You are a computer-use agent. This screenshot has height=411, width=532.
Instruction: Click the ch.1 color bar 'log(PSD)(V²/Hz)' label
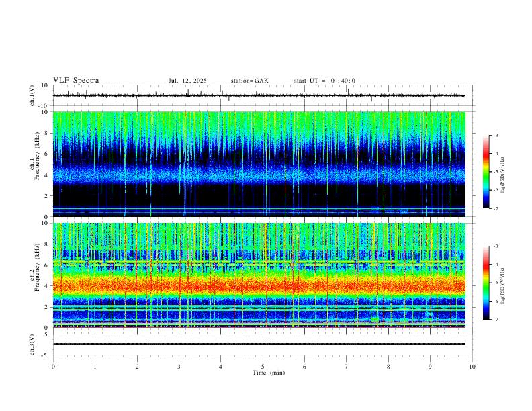coord(503,175)
